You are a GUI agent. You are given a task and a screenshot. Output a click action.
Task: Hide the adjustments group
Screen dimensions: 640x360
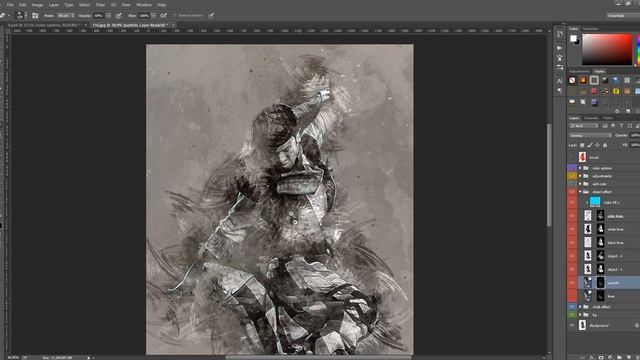point(572,176)
